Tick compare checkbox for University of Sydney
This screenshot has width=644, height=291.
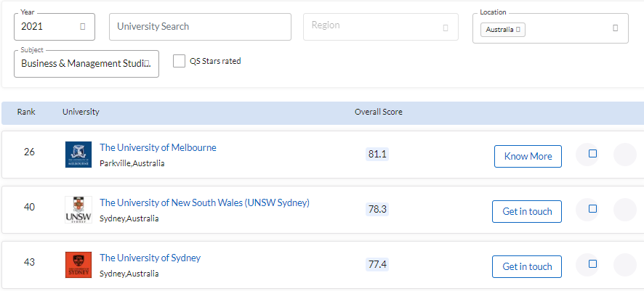coord(592,264)
